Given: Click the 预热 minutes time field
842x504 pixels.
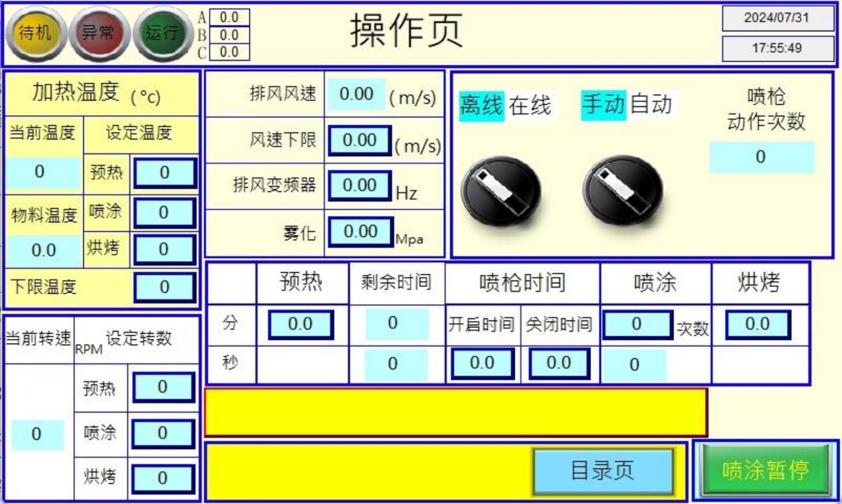Looking at the screenshot, I should tap(300, 324).
